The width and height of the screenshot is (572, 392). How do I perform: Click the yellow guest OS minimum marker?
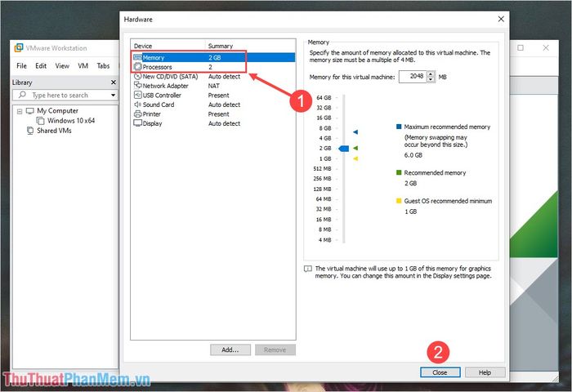[x=355, y=158]
